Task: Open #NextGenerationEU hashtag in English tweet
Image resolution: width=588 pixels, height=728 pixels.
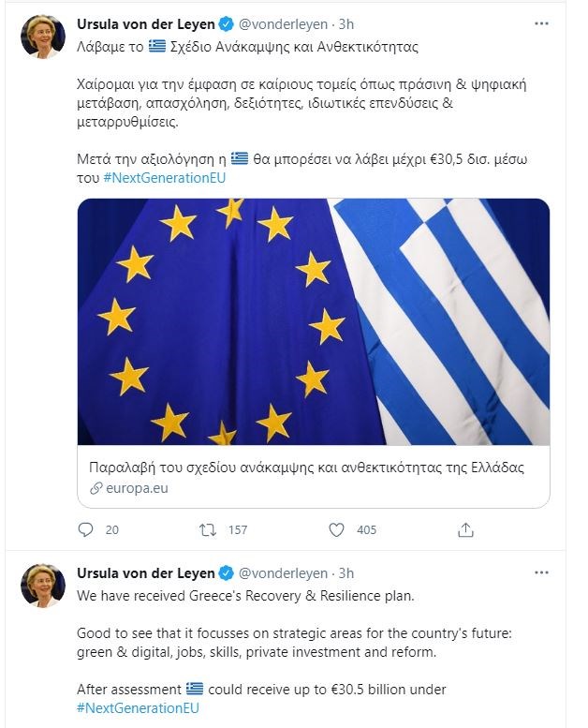Action: (x=138, y=708)
